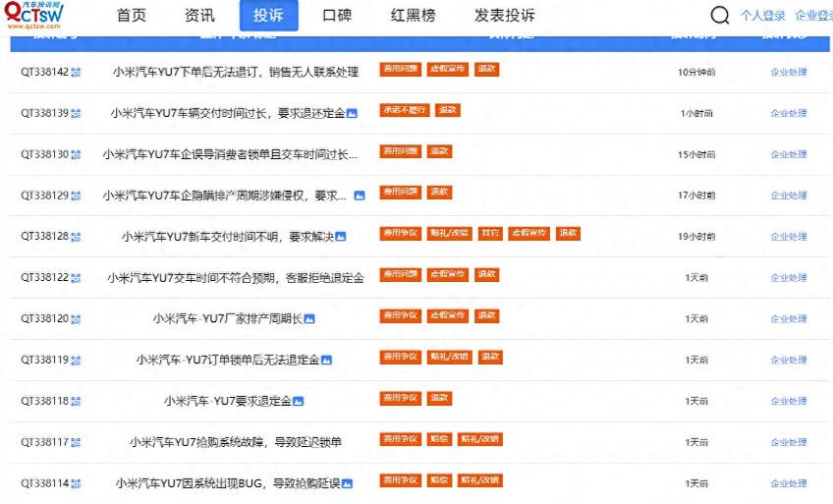The image size is (833, 504).
Task: Click image icon after 交付时间不明 title
Action: 341,237
